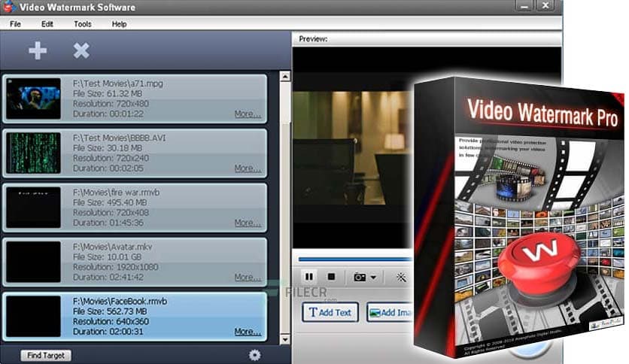Open the Tools menu
This screenshot has width=629, height=364.
83,24
